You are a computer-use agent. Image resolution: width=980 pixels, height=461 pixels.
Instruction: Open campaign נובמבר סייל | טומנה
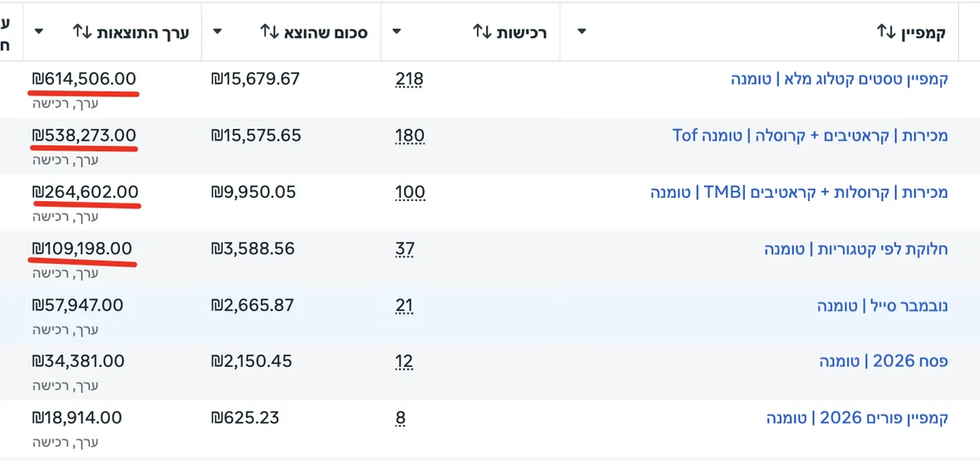tap(883, 306)
